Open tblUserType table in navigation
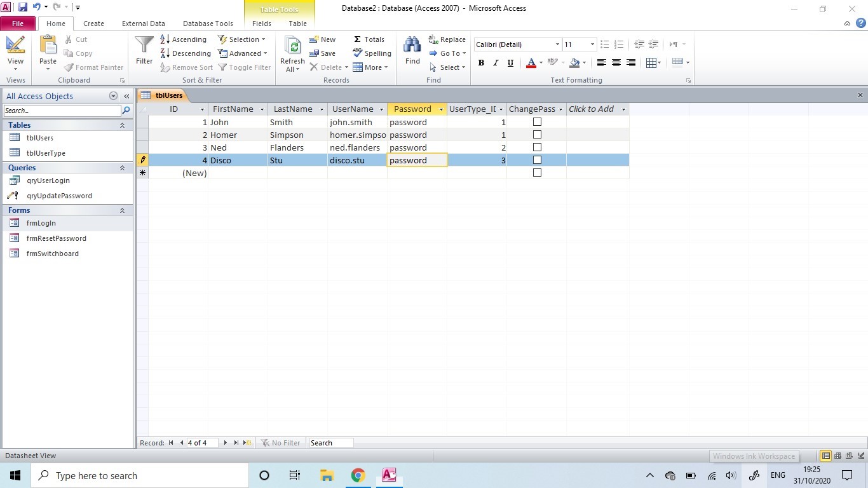 point(46,153)
